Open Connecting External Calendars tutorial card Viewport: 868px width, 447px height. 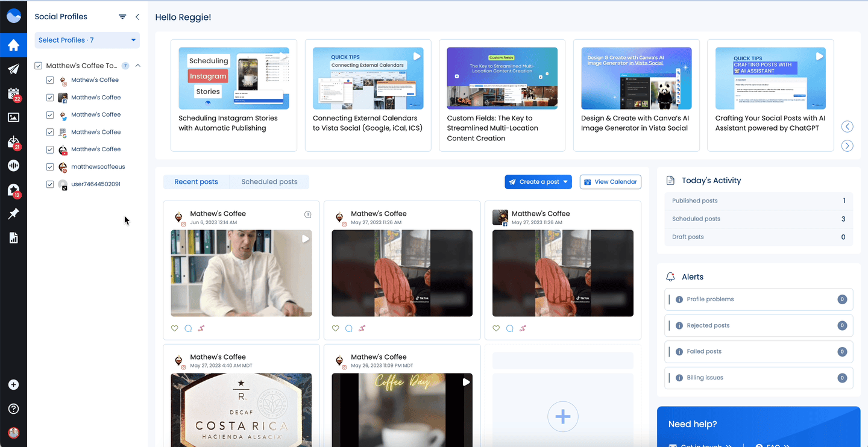[x=368, y=95]
